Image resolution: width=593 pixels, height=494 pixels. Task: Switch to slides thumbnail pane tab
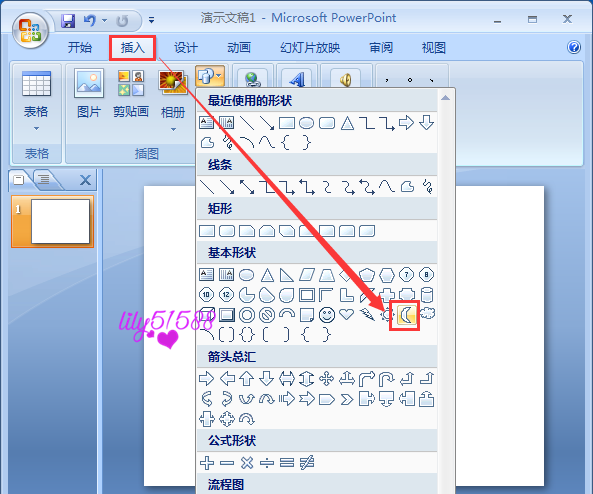coord(19,180)
